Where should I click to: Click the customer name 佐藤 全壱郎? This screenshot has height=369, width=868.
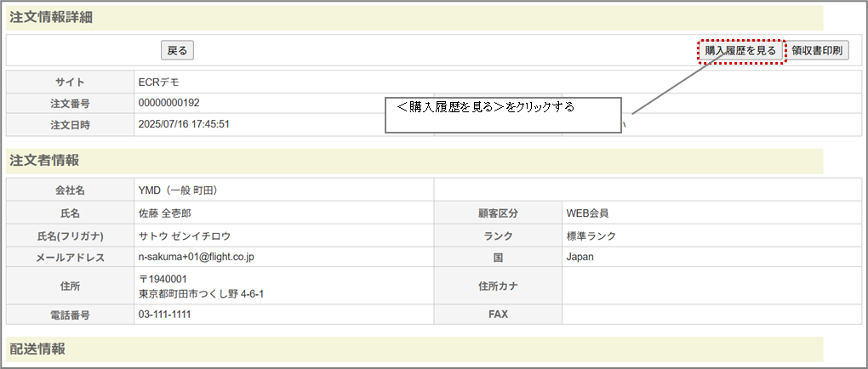pyautogui.click(x=170, y=213)
